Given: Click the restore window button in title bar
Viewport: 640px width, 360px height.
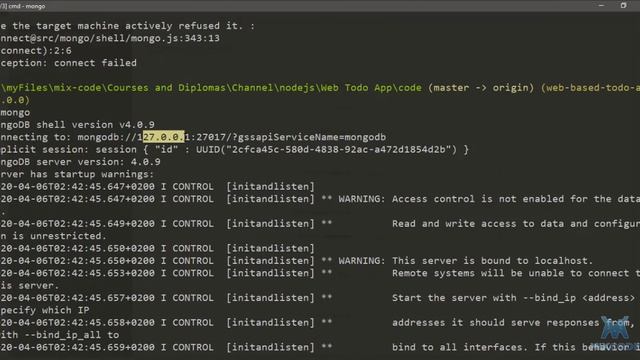Looking at the screenshot, I should pos(623,6).
